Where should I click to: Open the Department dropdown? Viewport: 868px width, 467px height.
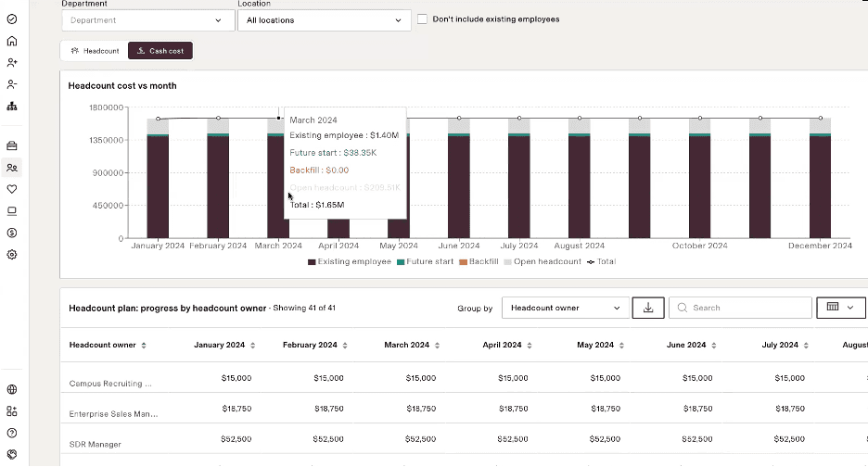(x=147, y=19)
